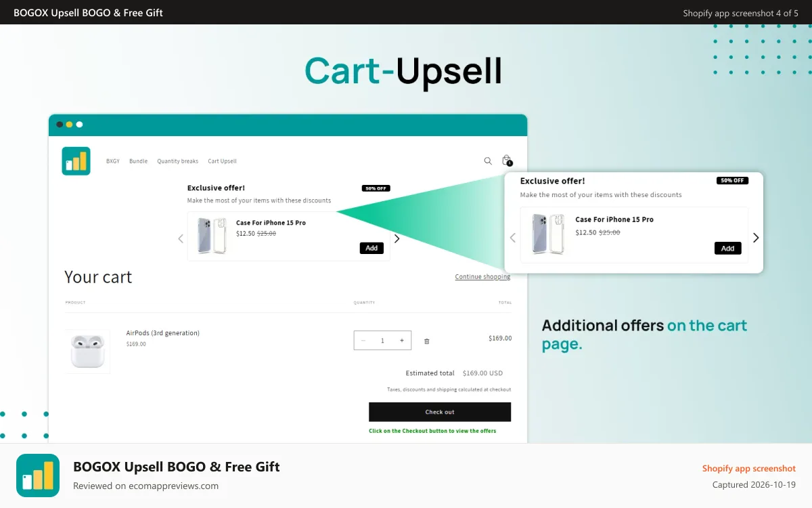Go to next offer in cart carousel
Viewport: 812px width, 508px height.
397,238
